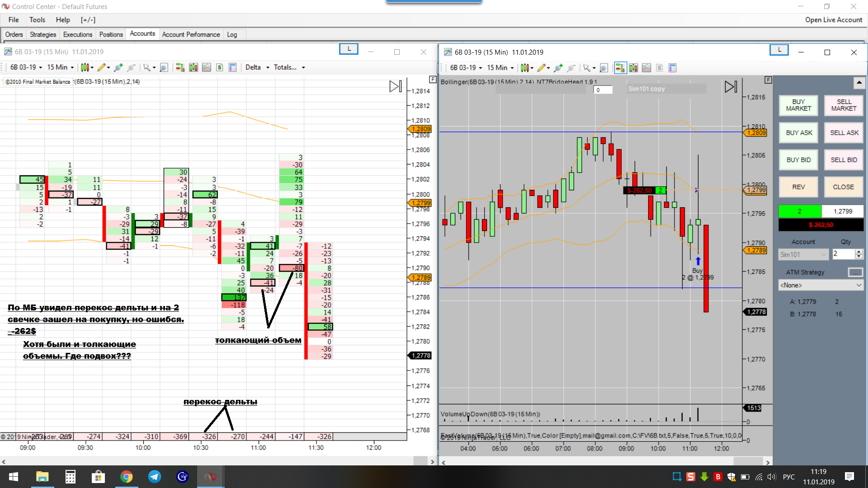This screenshot has height=488, width=868.
Task: Toggle the F button on right chart
Action: pos(768,80)
